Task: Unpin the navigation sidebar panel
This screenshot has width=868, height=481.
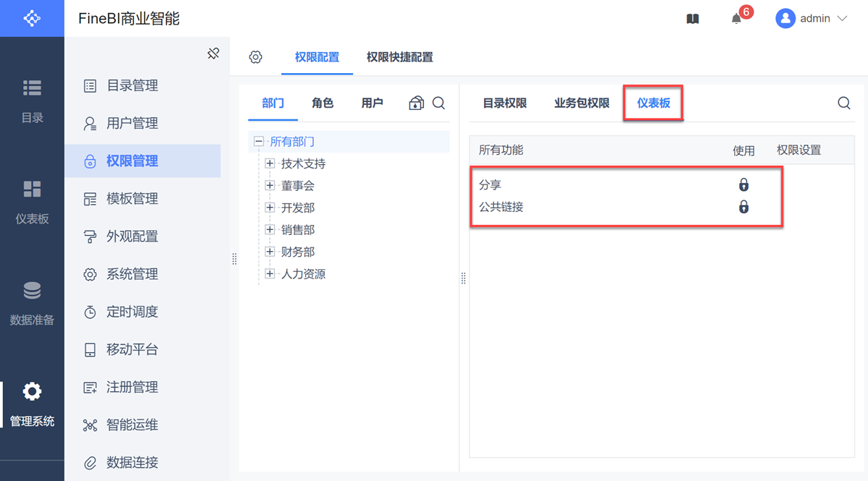Action: tap(213, 54)
